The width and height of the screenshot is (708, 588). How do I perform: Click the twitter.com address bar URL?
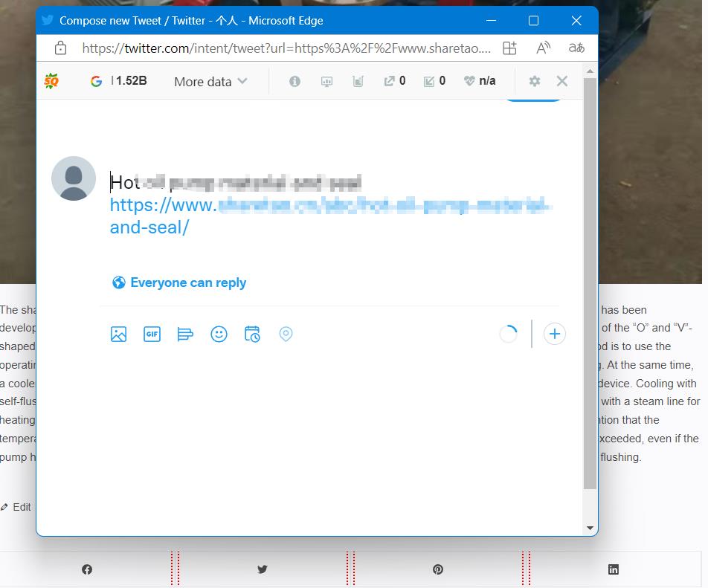(286, 48)
